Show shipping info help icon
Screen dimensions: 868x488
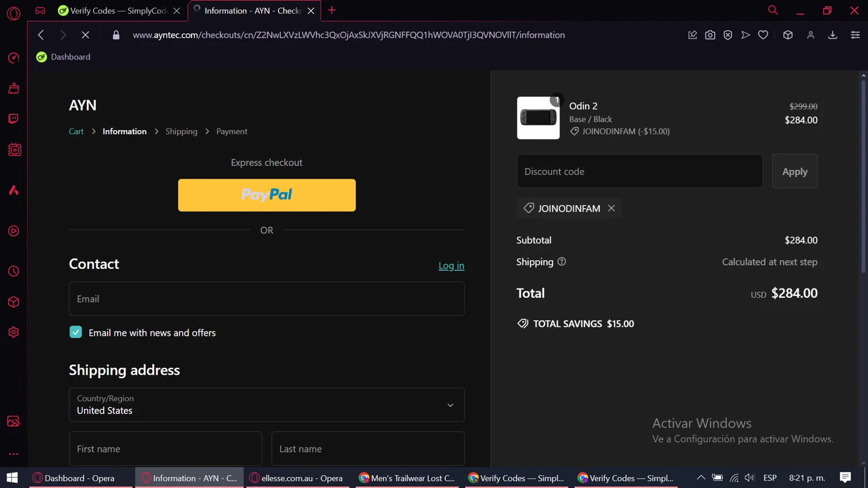[561, 262]
